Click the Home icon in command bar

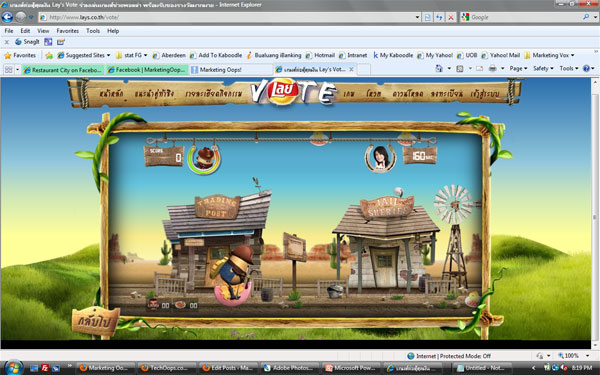(x=439, y=68)
